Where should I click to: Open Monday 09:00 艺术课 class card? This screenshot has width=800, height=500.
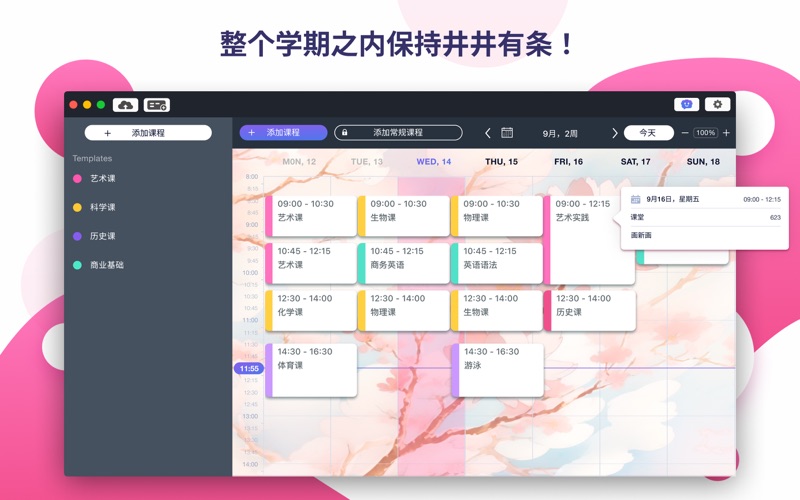pos(311,216)
